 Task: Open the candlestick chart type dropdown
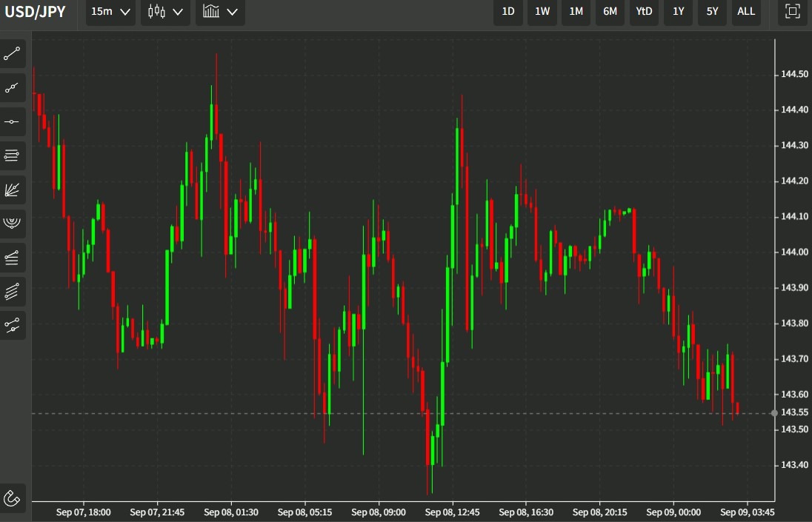165,12
